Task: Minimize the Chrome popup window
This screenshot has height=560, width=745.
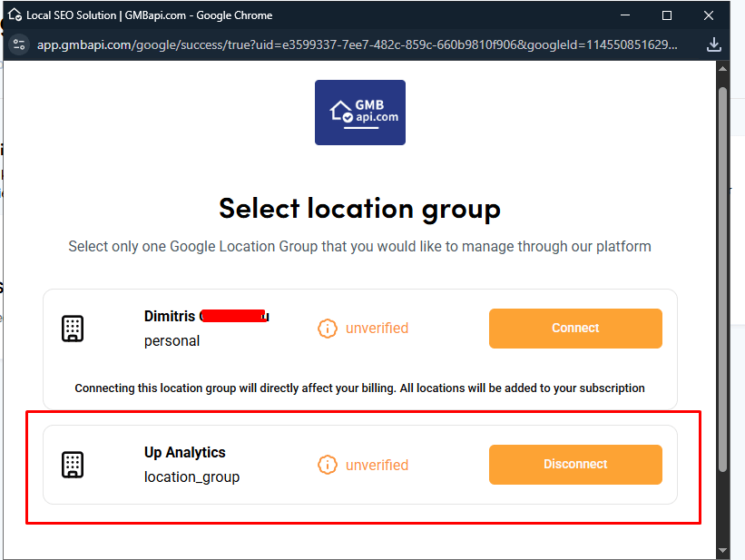Action: click(625, 15)
